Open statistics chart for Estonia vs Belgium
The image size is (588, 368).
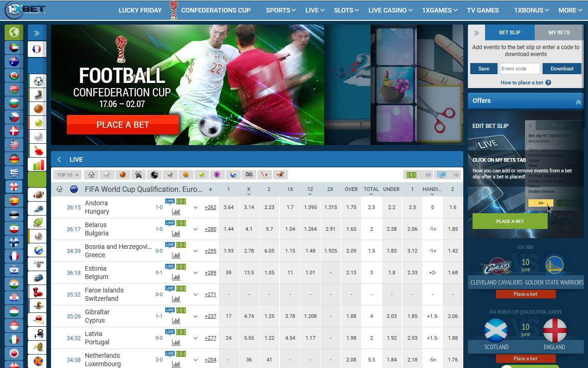coord(176,277)
